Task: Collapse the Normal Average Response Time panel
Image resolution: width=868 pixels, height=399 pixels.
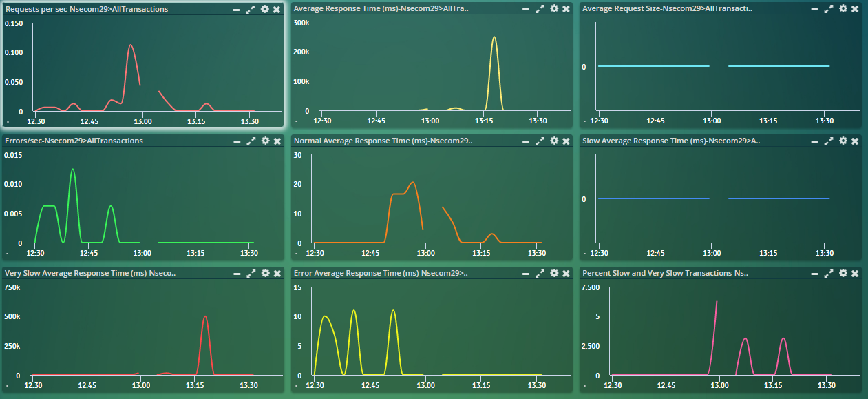Action: pyautogui.click(x=526, y=141)
